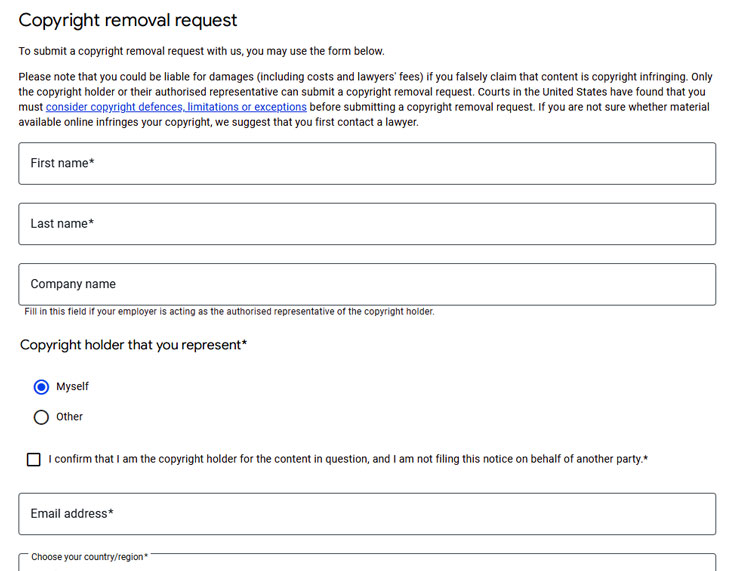Image resolution: width=740 pixels, height=571 pixels.
Task: Click the First name input field
Action: 367,163
